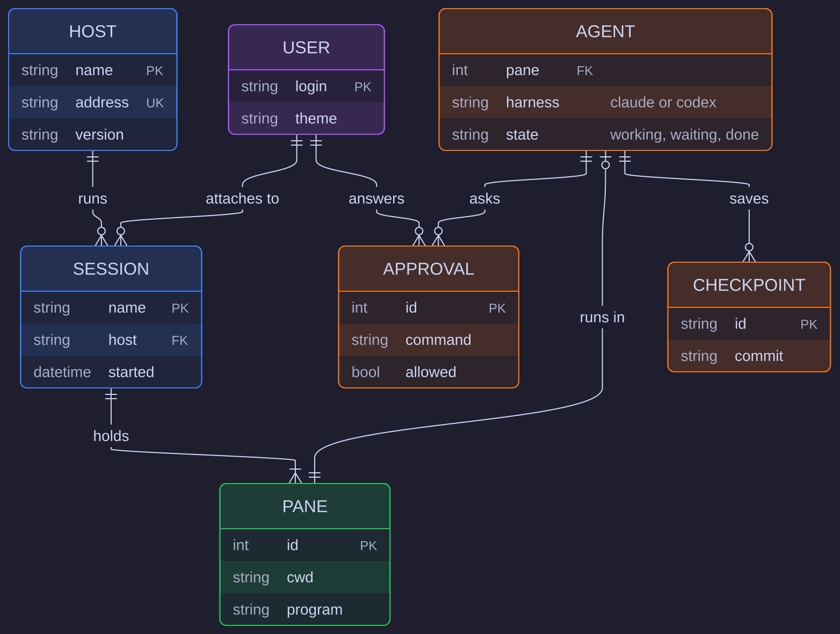840x634 pixels.
Task: Select the 'started' attribute in SESSION
Action: tap(131, 372)
